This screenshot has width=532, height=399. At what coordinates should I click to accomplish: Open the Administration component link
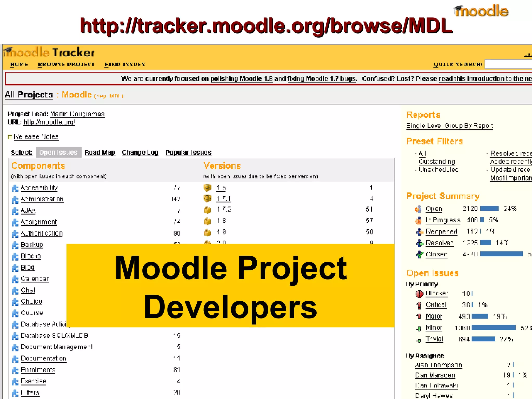(42, 199)
